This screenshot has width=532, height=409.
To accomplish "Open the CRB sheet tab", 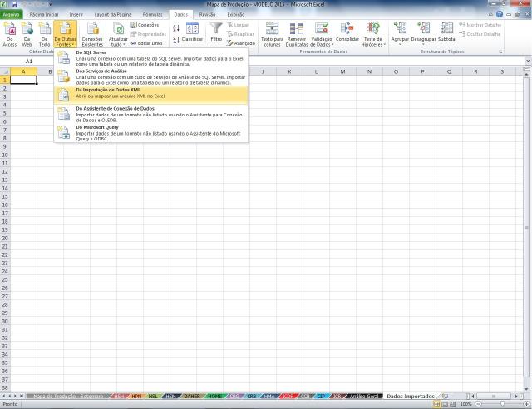I will [x=251, y=396].
